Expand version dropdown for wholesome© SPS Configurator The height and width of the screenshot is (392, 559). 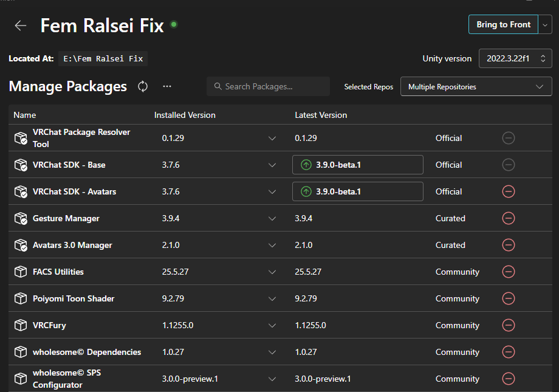272,379
